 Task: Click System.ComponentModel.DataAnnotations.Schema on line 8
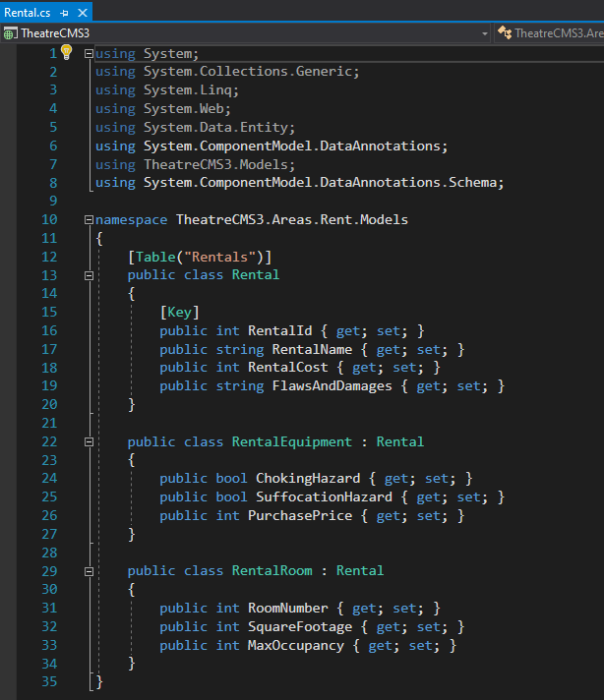tap(320, 183)
